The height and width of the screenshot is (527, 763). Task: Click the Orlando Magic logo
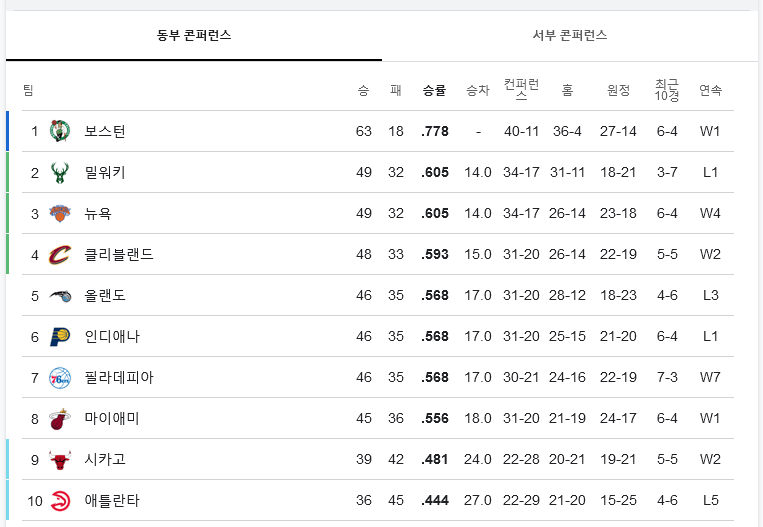[60, 295]
